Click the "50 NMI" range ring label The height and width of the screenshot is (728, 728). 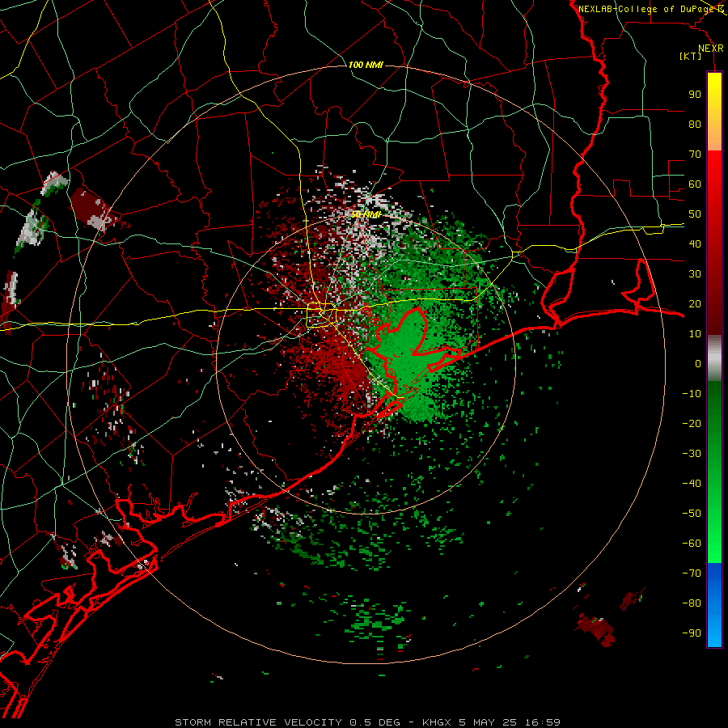(366, 214)
